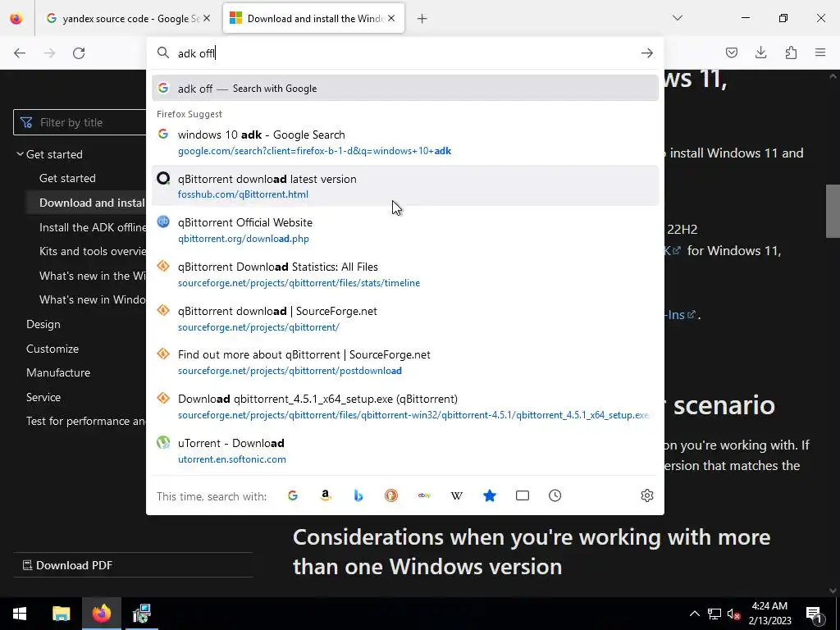
Task: Click the Download PDF button
Action: (x=67, y=565)
